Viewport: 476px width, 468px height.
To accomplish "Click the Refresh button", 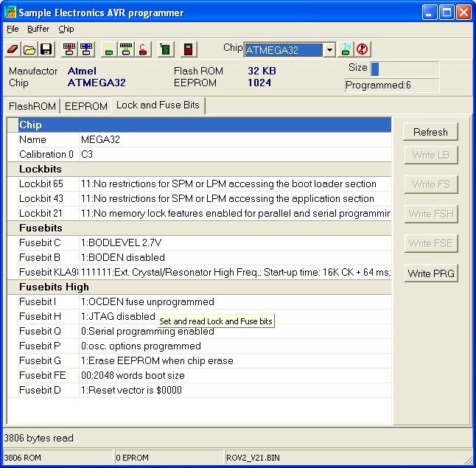I will 430,132.
